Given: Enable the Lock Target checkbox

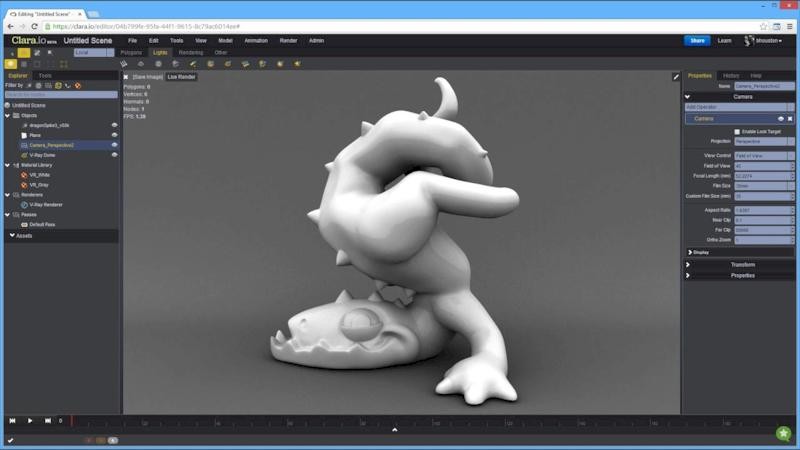Looking at the screenshot, I should coord(738,131).
